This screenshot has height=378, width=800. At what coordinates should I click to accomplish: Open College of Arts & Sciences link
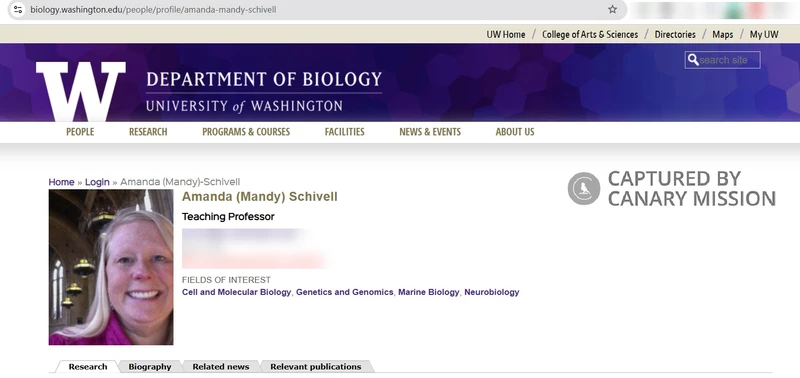pyautogui.click(x=590, y=35)
